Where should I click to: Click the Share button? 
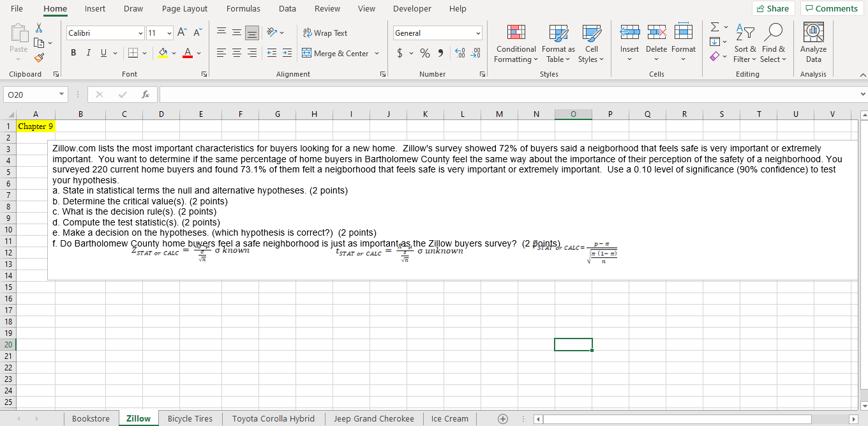pos(773,8)
